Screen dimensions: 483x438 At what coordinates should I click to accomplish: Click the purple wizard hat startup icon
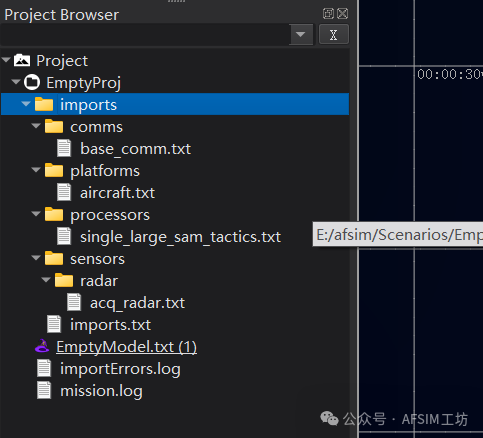(42, 346)
